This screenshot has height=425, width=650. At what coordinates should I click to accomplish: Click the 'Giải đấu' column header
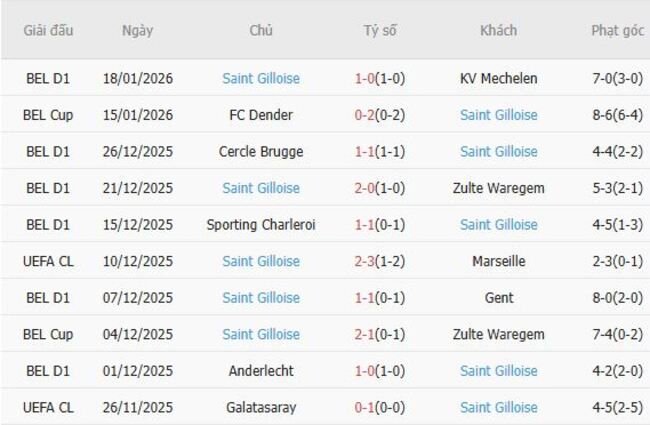tap(49, 30)
